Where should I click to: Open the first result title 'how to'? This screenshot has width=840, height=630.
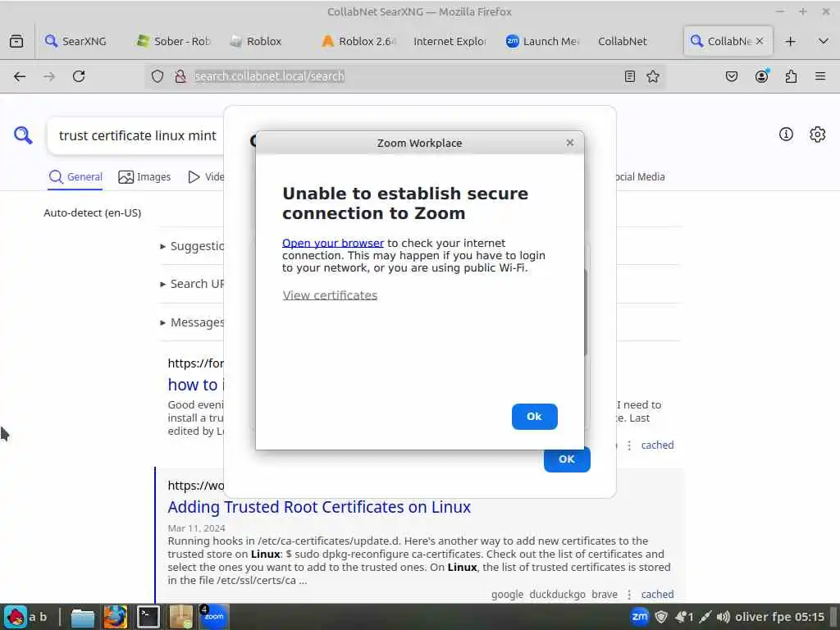[x=195, y=385]
